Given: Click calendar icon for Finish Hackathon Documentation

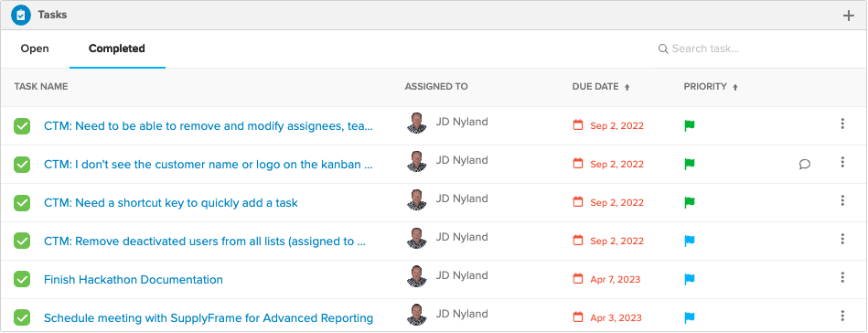Looking at the screenshot, I should coord(578,279).
